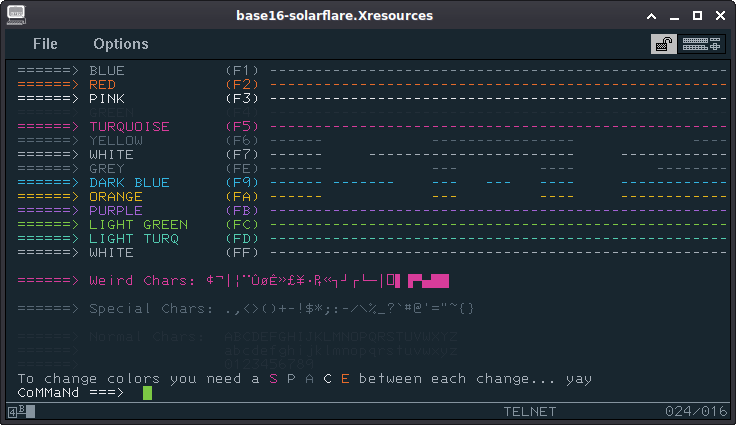736x425 pixels.
Task: Maximize the terminal window
Action: [698, 15]
